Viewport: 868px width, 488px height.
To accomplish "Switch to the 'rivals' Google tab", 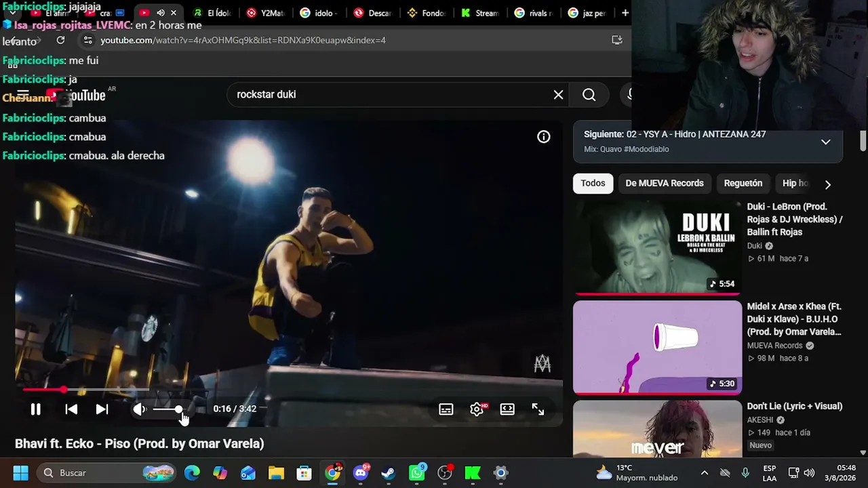I will [x=534, y=13].
